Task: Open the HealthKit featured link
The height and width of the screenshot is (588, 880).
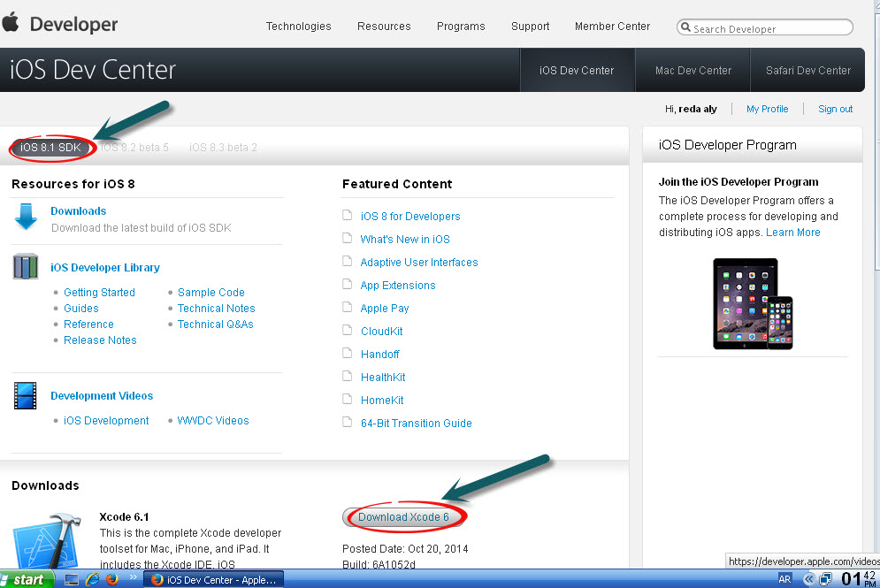Action: pyautogui.click(x=383, y=377)
